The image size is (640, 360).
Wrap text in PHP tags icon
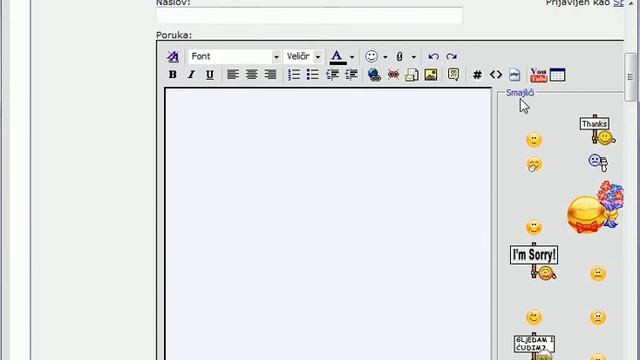coord(514,75)
